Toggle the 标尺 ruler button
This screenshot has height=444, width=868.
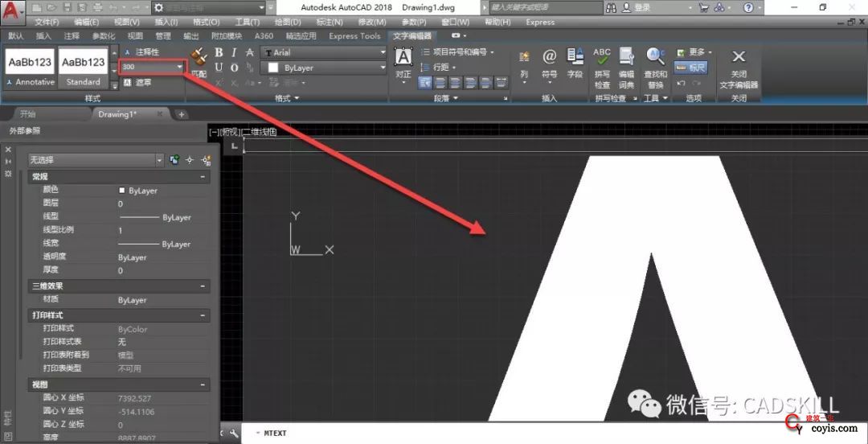coord(690,68)
